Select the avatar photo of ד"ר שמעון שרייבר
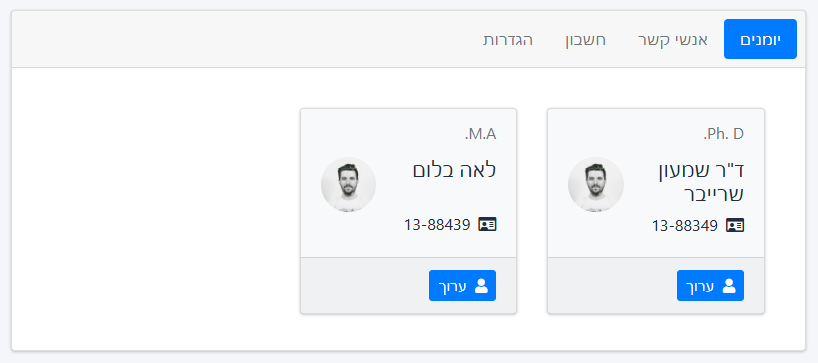This screenshot has width=818, height=363. (x=596, y=185)
